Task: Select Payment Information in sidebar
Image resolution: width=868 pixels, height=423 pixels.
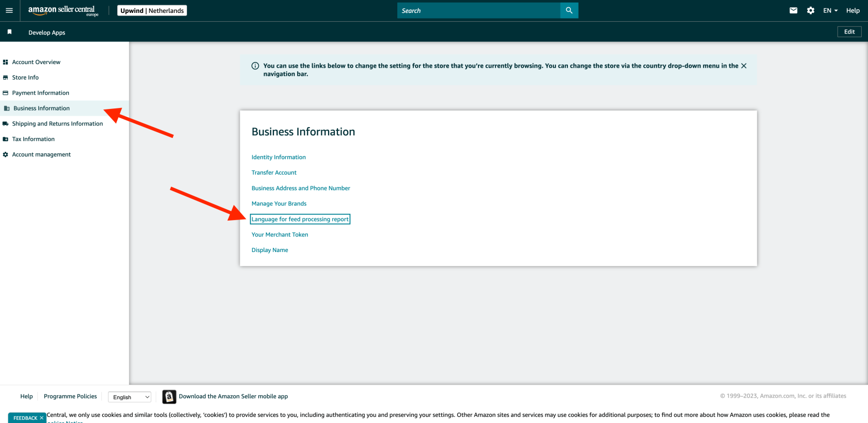Action: click(40, 93)
